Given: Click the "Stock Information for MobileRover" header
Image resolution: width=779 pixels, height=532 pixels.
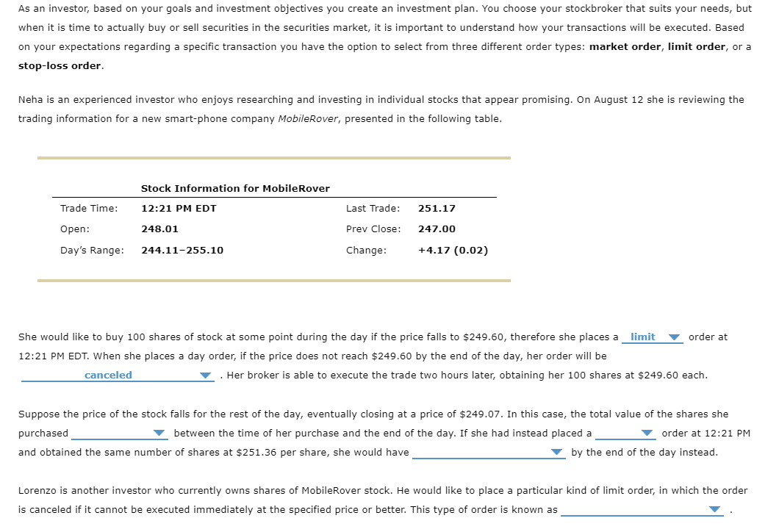Looking at the screenshot, I should point(236,188).
